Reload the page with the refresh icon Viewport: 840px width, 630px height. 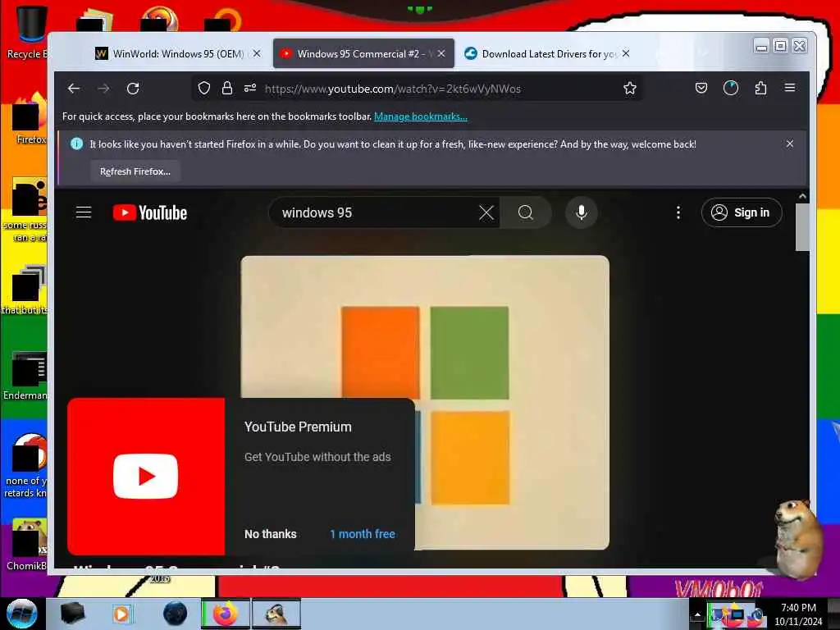(x=133, y=89)
